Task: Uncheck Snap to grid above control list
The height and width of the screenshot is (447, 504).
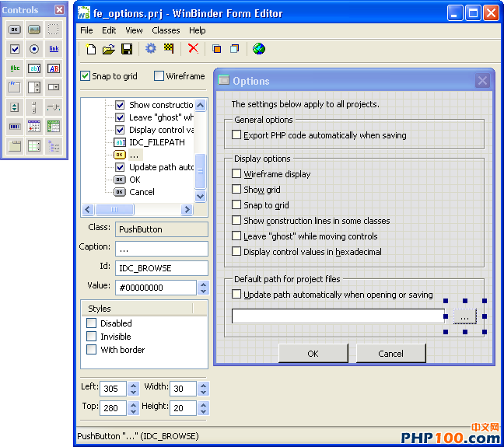Action: (86, 76)
